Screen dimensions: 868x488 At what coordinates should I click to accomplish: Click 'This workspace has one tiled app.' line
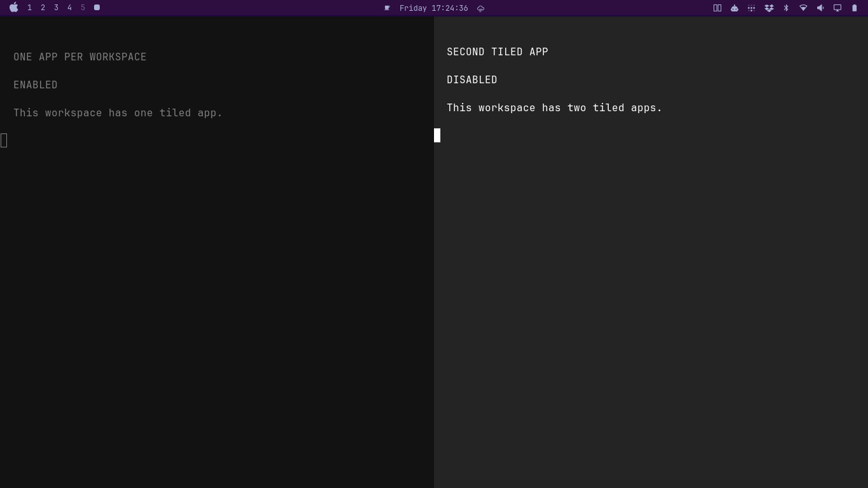(x=118, y=113)
